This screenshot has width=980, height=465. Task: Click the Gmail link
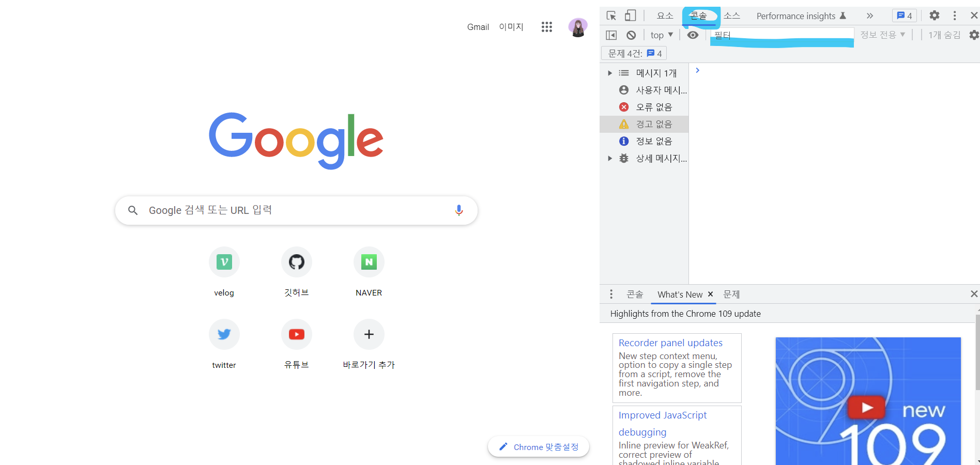pos(478,27)
